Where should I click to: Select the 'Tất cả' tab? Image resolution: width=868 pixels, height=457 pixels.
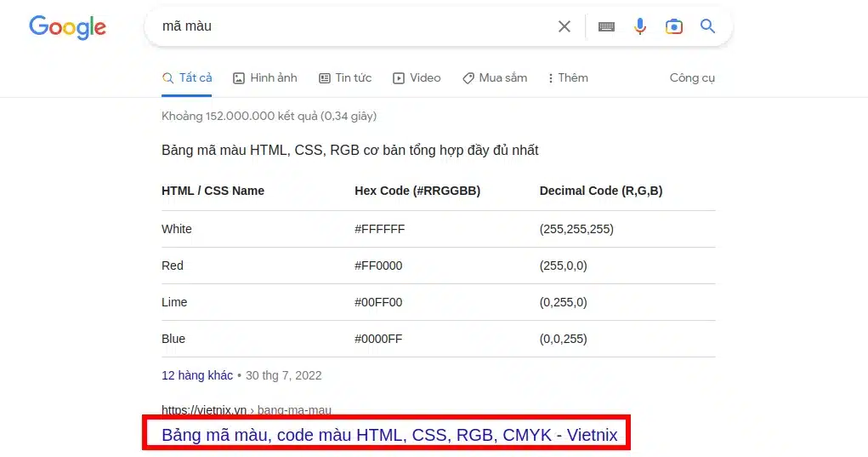coord(187,78)
